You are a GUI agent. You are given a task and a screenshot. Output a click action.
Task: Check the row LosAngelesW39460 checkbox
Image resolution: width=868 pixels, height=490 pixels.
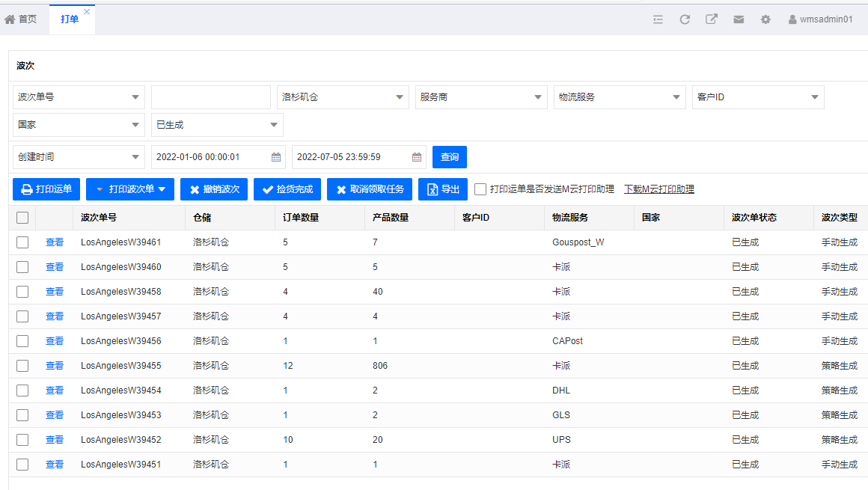[x=22, y=267]
